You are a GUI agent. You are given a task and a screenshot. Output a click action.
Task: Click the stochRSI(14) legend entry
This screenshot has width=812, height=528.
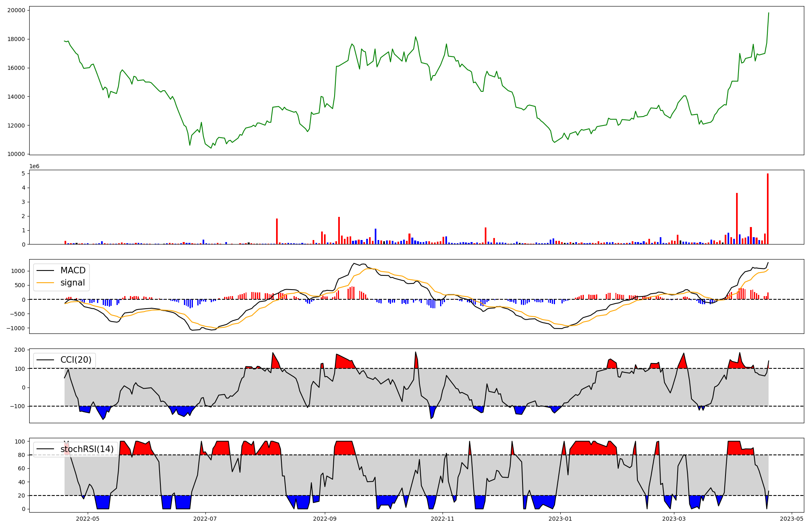[87, 449]
